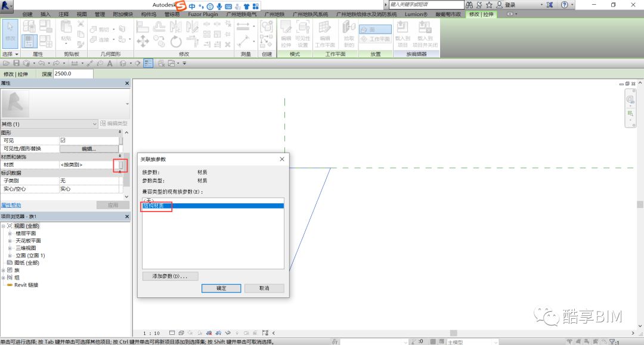The image size is (644, 345).
Task: Expand the 立面 (立面 1) tree node
Action: [x=10, y=256]
